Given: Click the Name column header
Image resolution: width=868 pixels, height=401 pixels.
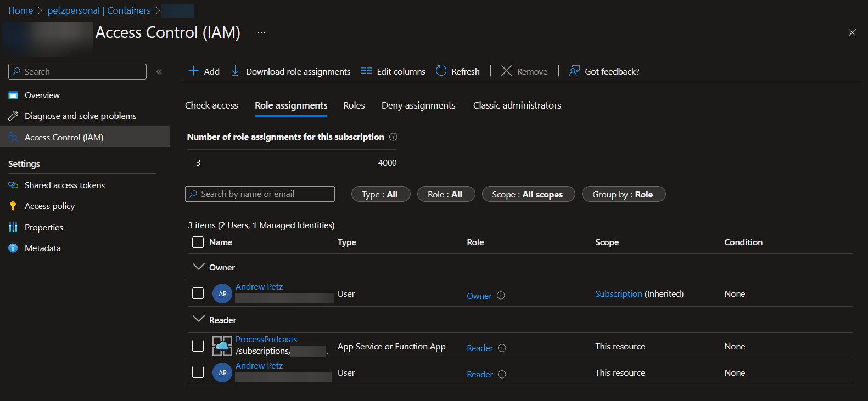Looking at the screenshot, I should (221, 242).
